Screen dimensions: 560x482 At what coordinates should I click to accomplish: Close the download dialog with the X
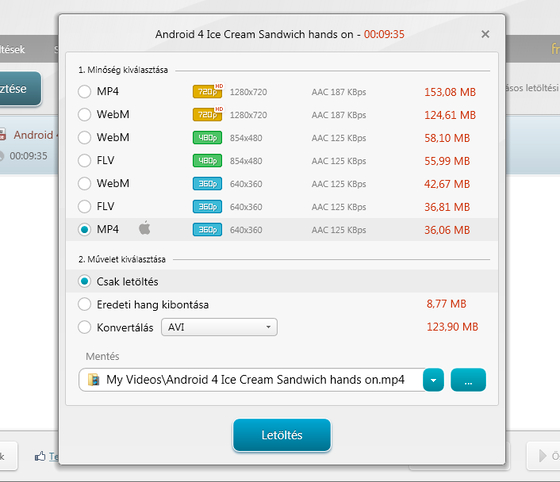[x=485, y=34]
